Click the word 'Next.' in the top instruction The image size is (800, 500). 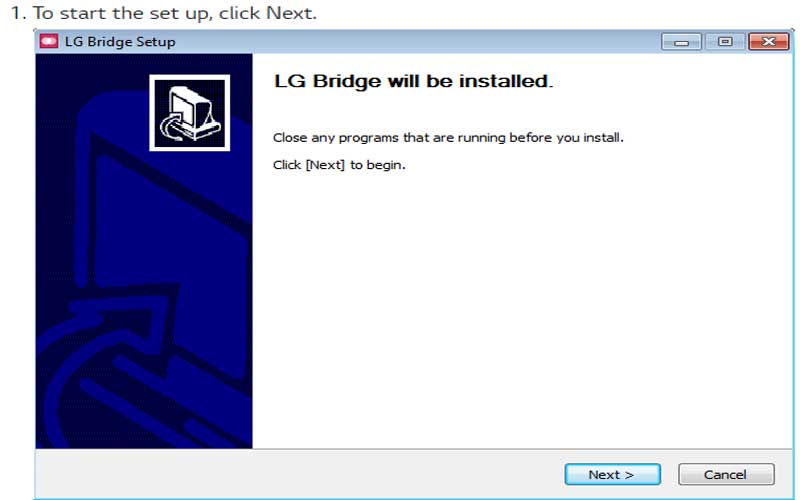292,13
